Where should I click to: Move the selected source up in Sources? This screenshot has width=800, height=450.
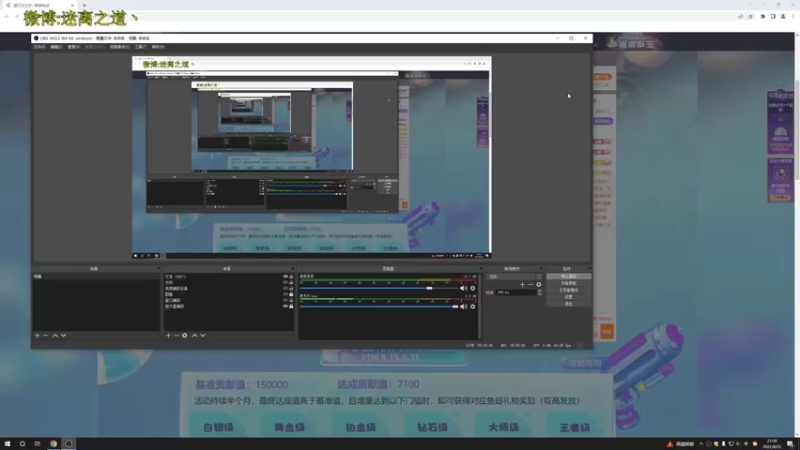tap(194, 335)
